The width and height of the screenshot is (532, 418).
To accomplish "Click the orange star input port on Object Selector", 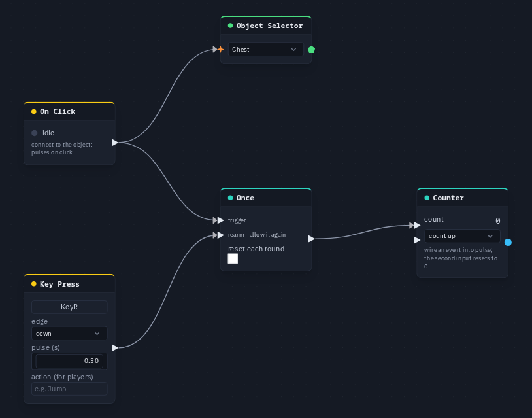I will [220, 50].
